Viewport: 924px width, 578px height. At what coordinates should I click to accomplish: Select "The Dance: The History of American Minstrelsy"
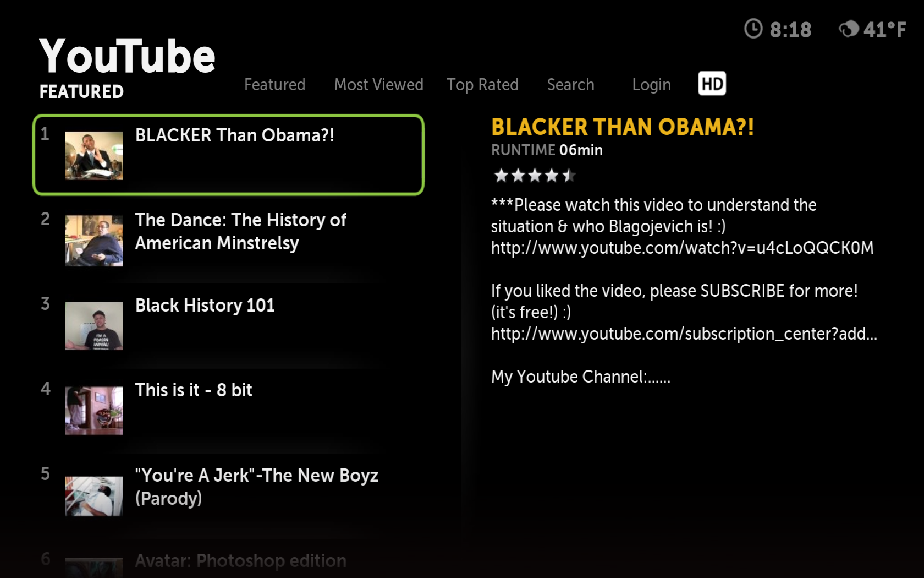coord(240,232)
